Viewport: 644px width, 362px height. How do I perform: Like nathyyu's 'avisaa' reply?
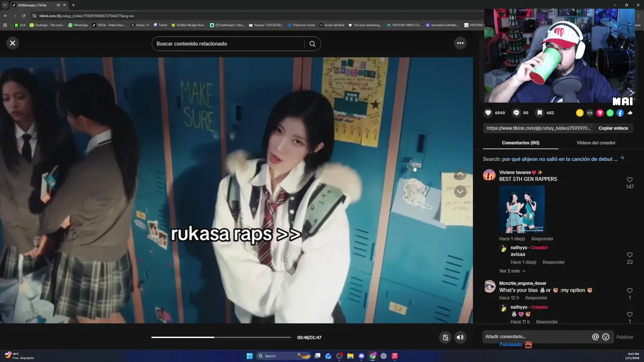click(629, 255)
